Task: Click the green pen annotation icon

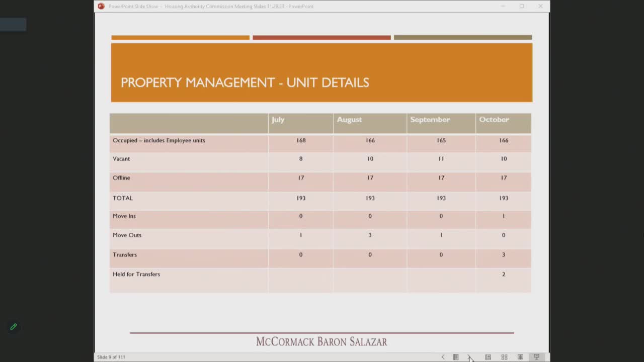Action: [x=14, y=327]
